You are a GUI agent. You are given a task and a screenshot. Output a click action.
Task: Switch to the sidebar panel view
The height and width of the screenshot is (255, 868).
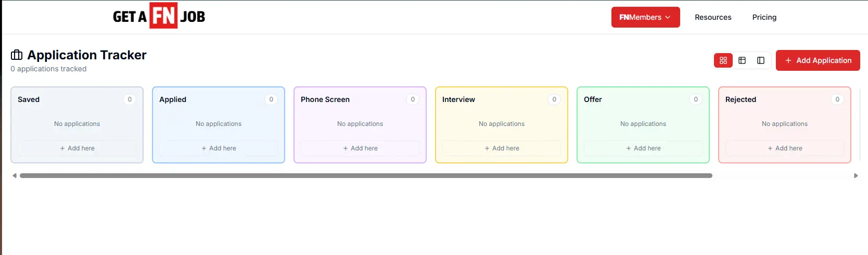pyautogui.click(x=761, y=60)
